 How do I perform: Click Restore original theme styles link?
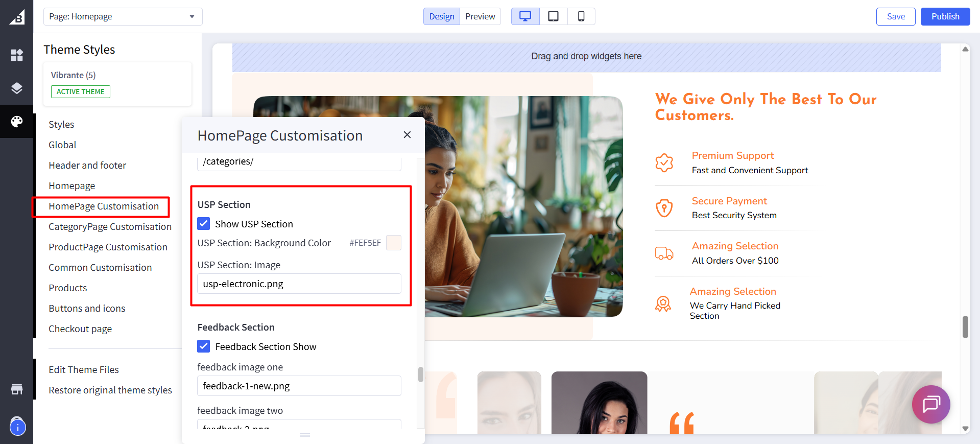pos(110,390)
